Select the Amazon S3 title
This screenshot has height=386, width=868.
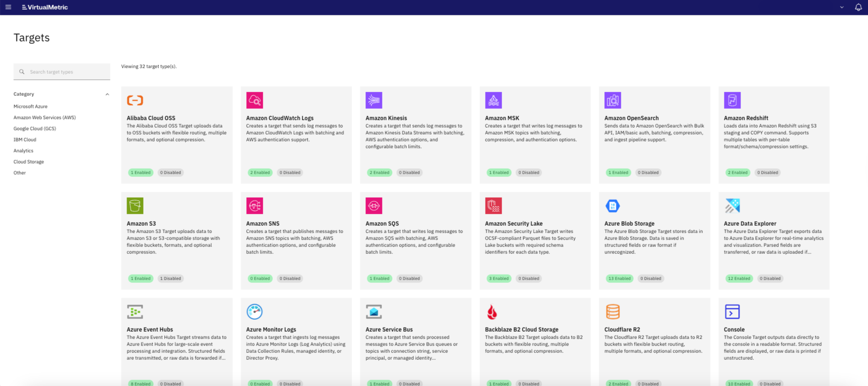(141, 223)
